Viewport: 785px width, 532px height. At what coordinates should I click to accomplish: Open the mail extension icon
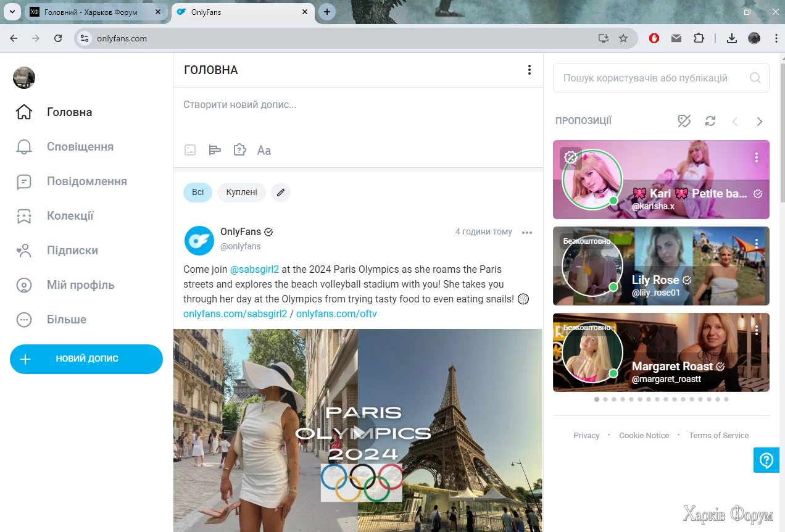pos(676,38)
